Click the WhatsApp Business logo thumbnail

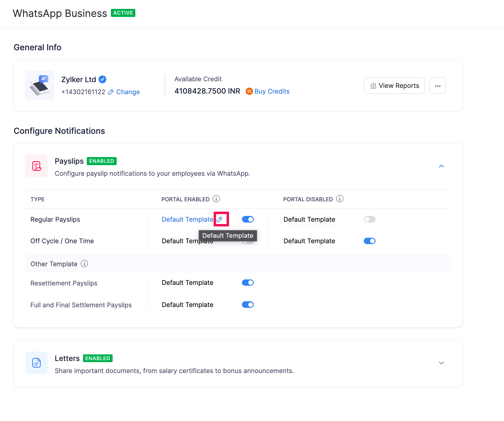coord(40,85)
